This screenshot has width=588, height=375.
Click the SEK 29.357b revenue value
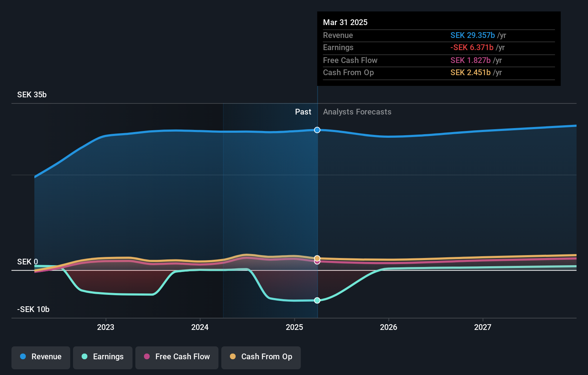[x=473, y=35]
